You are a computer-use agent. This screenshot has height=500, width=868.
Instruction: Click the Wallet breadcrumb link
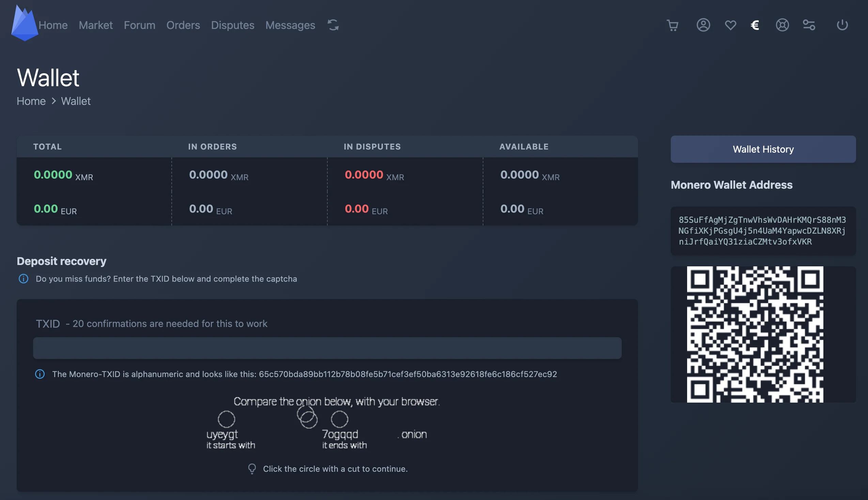pyautogui.click(x=76, y=101)
